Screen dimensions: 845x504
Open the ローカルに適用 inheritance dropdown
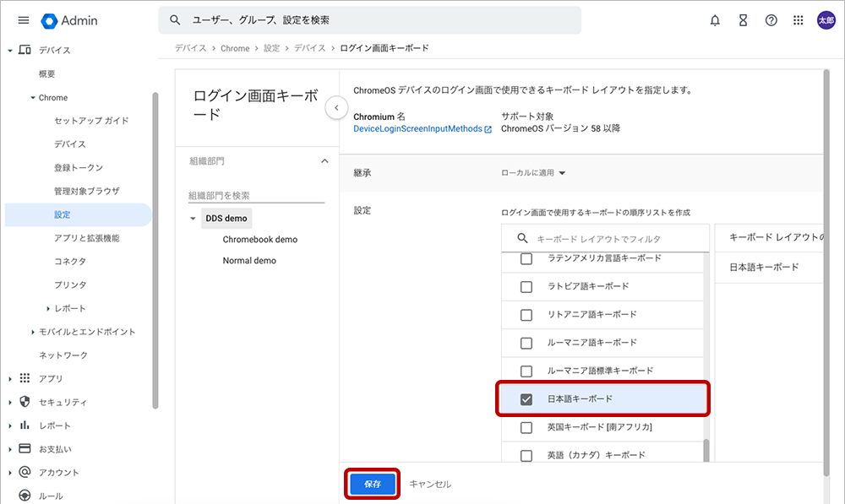(x=533, y=173)
